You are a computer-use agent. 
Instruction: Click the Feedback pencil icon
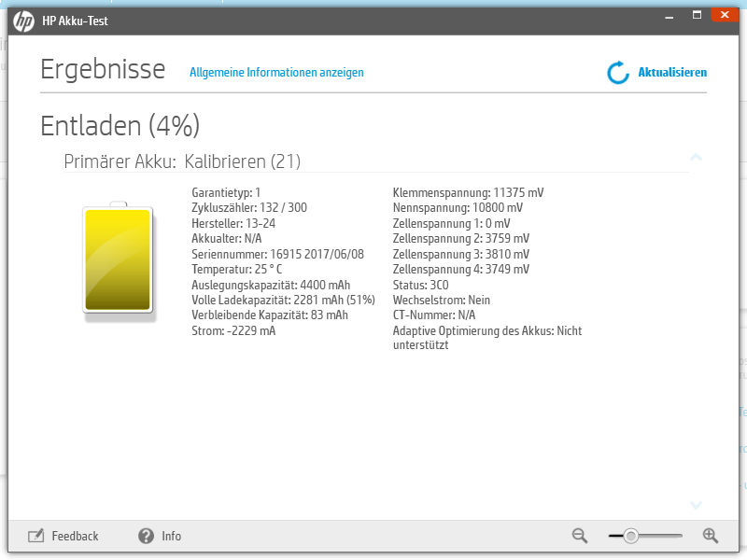(36, 536)
